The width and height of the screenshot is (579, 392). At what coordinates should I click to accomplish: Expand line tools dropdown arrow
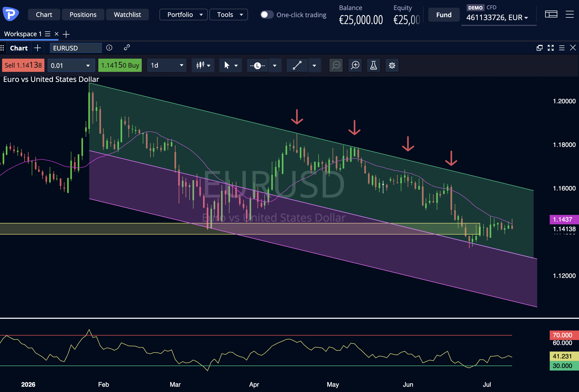point(275,66)
